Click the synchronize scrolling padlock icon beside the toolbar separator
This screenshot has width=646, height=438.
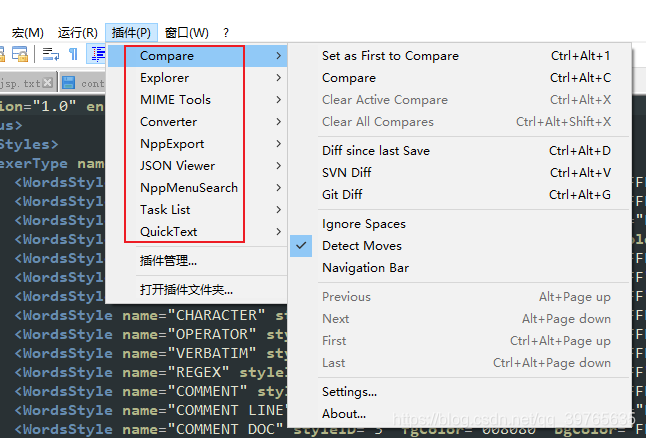(19, 54)
